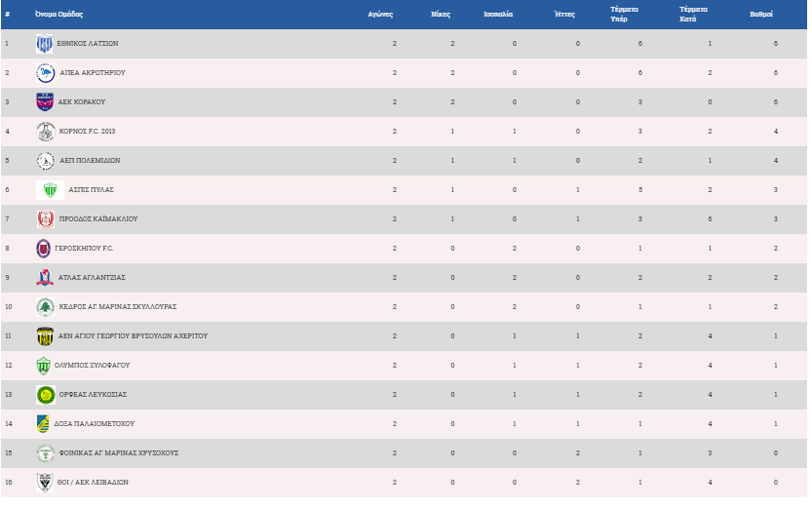
Task: Click goals-for 2 in ΑΕΠ ΠΟΛΕΜΙΔΙΩΝ row
Action: pyautogui.click(x=640, y=161)
